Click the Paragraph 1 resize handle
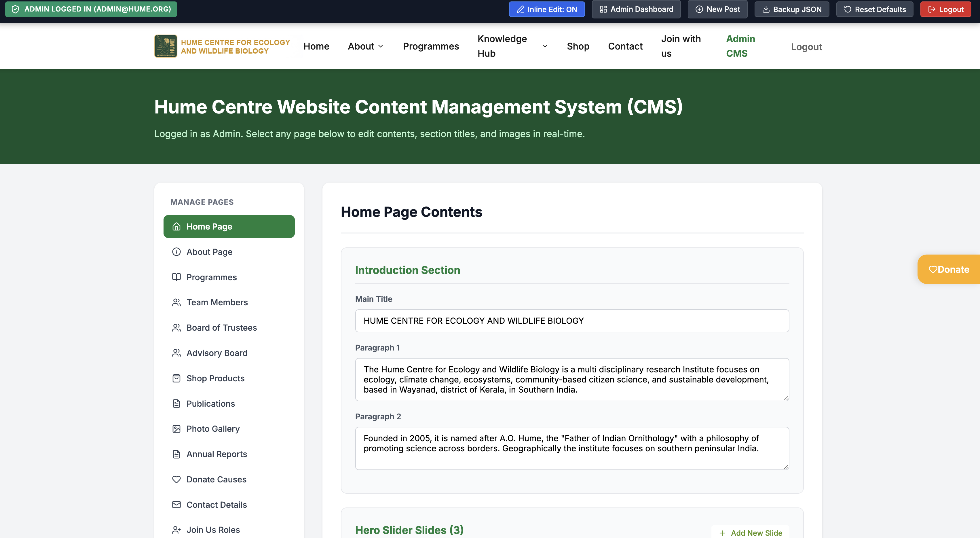This screenshot has height=538, width=980. tap(786, 398)
